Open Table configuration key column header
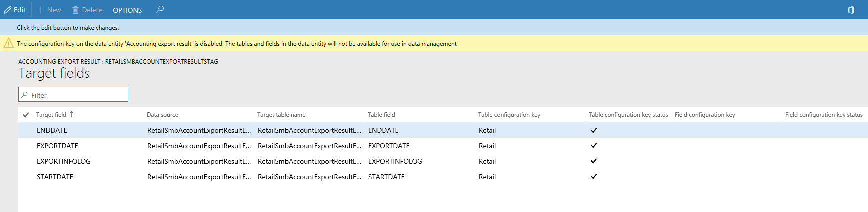This screenshot has width=868, height=212. click(509, 115)
